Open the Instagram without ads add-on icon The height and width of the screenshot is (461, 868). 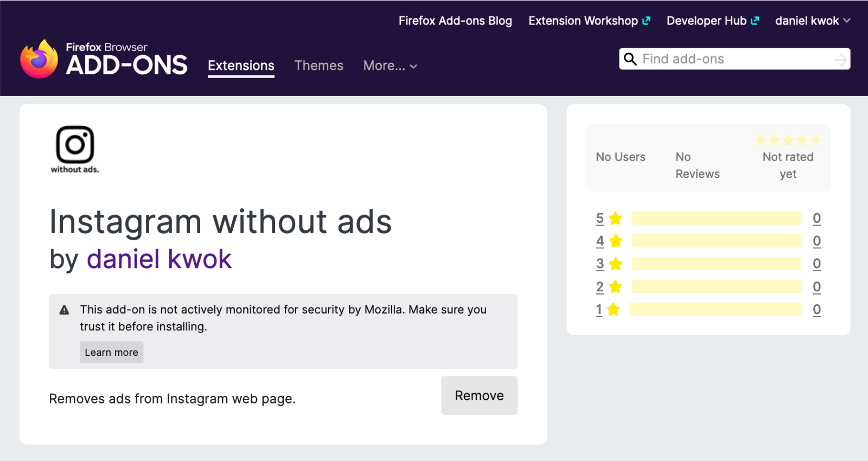[x=75, y=150]
